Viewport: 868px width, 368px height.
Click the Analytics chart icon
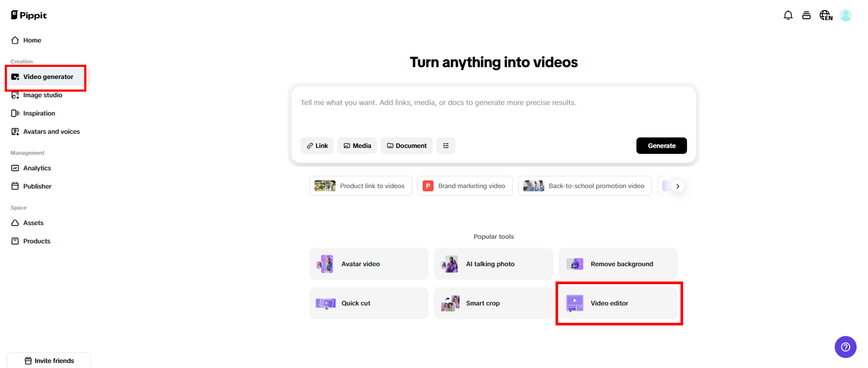[x=15, y=168]
